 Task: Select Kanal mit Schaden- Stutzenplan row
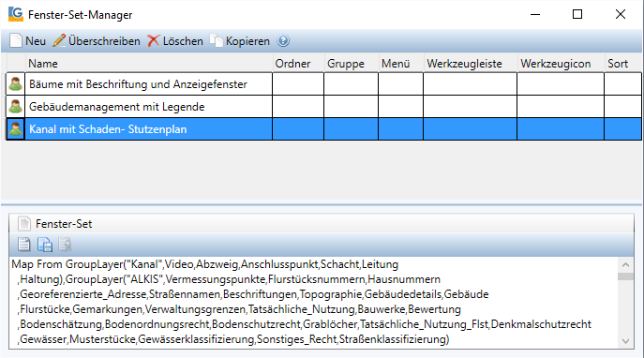coord(324,129)
